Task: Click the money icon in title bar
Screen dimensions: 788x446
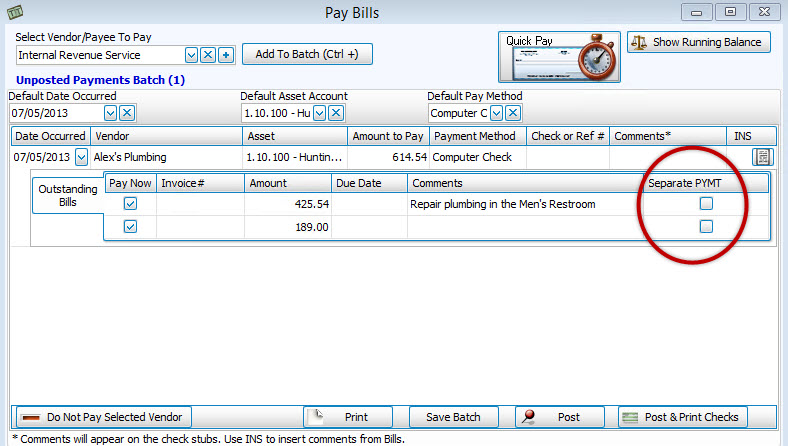Action: (12, 11)
